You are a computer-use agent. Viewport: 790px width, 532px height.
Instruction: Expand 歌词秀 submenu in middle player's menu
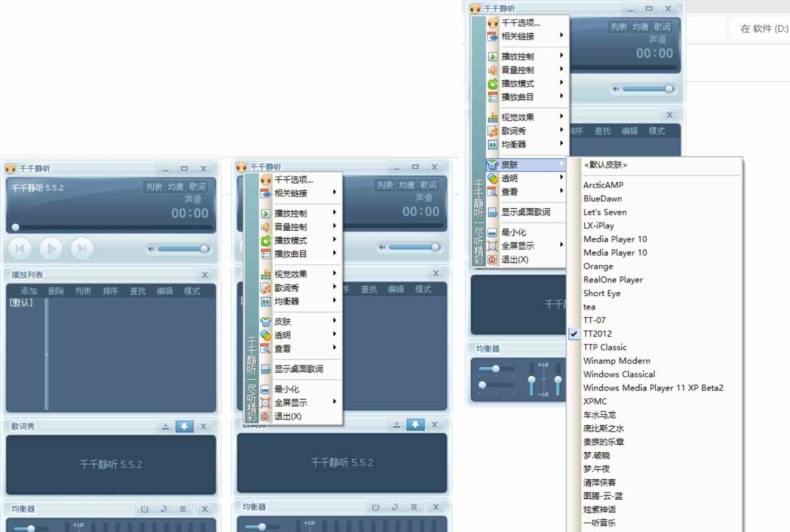tap(300, 288)
